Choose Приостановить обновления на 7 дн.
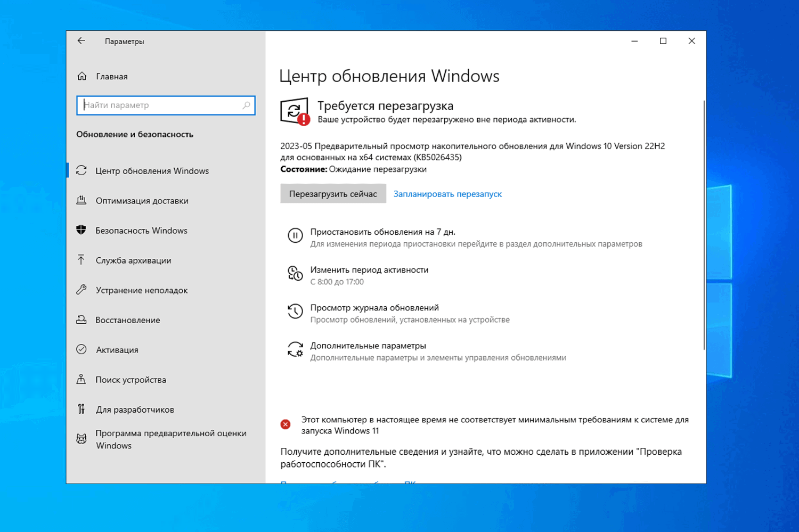Screen dimensions: 799x532 point(382,232)
